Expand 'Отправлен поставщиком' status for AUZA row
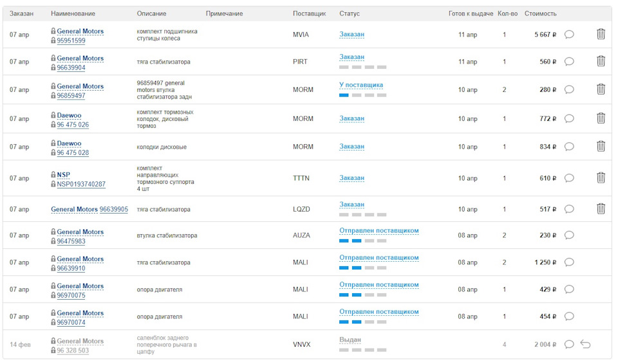 [379, 230]
